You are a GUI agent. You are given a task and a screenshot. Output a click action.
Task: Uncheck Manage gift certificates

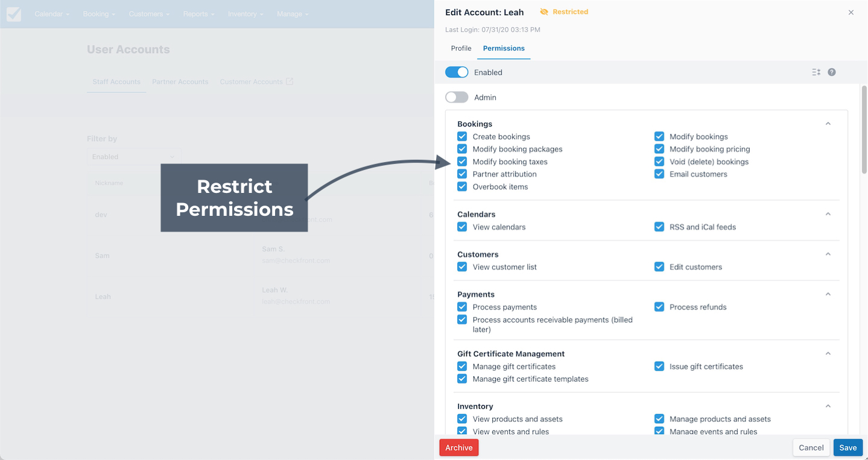point(462,366)
